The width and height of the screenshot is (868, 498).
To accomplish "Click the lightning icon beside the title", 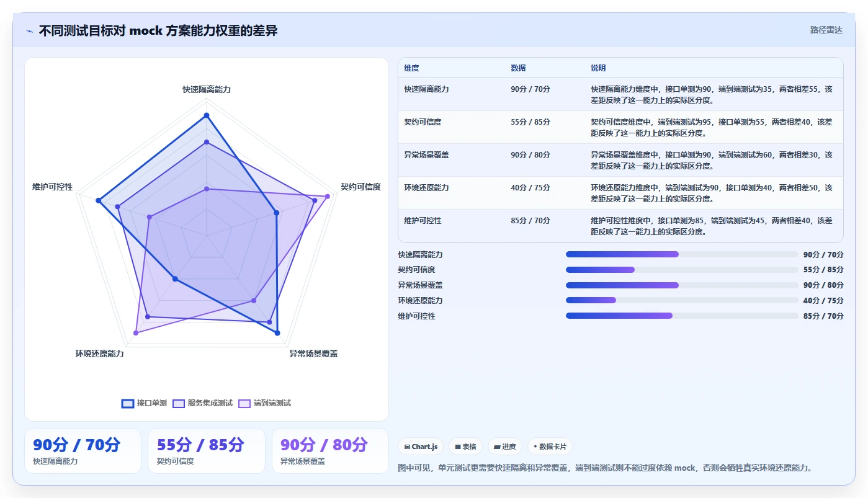I will tap(29, 31).
